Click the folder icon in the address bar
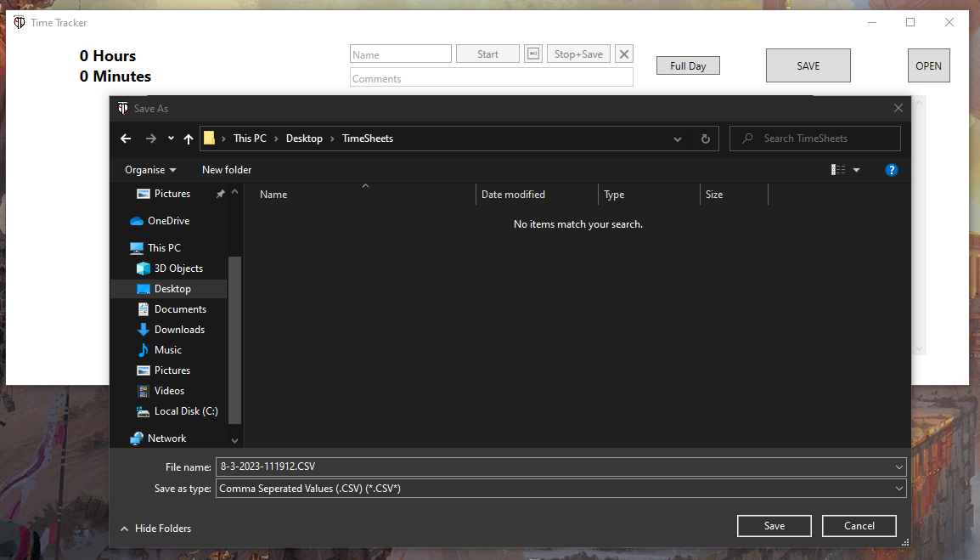This screenshot has width=980, height=560. pos(210,138)
